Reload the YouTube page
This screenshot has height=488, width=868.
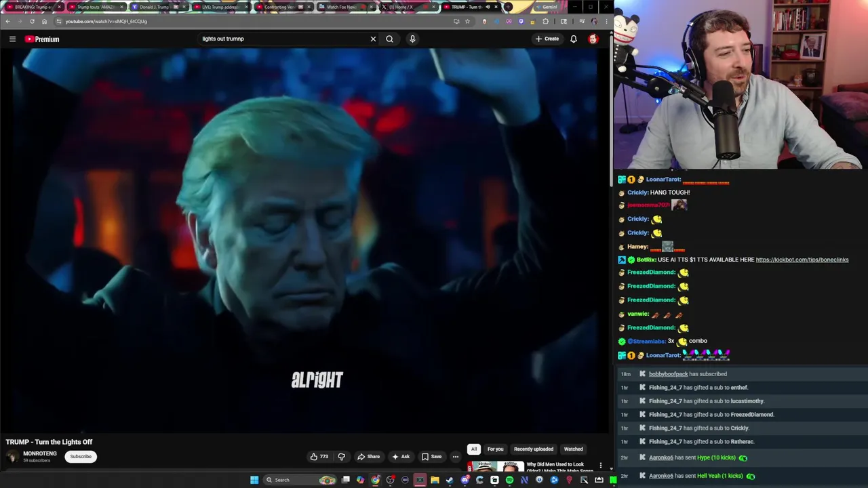32,21
